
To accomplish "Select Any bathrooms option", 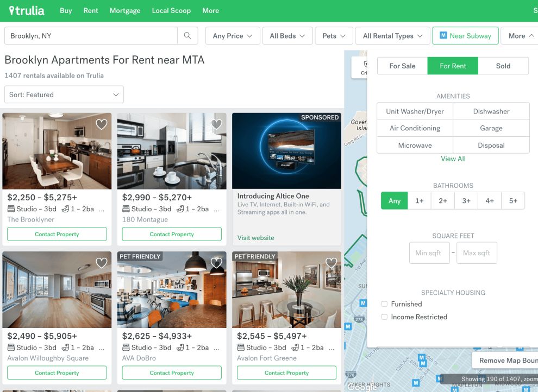I will (394, 201).
